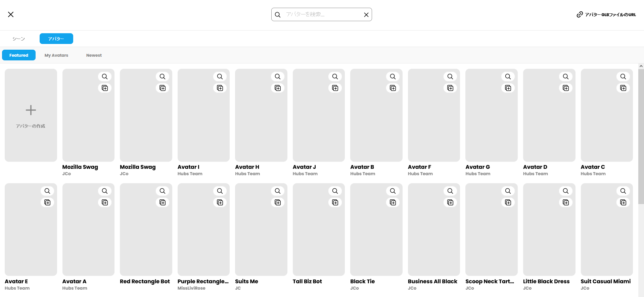Image resolution: width=644 pixels, height=297 pixels.
Task: Preview Avatar E with magnifier icon
Action: click(47, 191)
